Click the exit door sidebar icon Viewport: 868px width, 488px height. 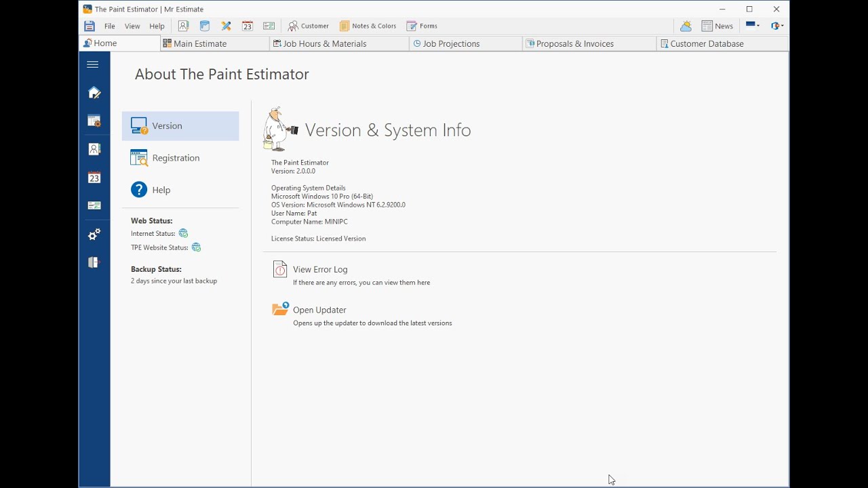tap(94, 262)
